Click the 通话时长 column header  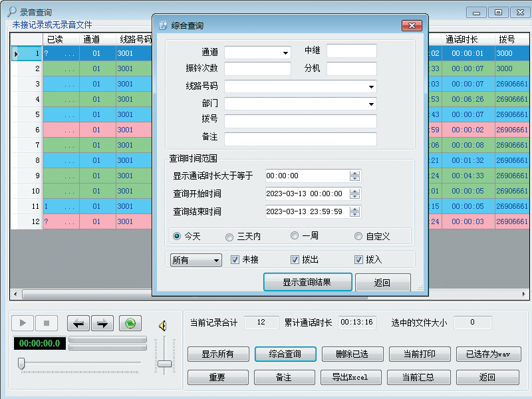click(468, 39)
